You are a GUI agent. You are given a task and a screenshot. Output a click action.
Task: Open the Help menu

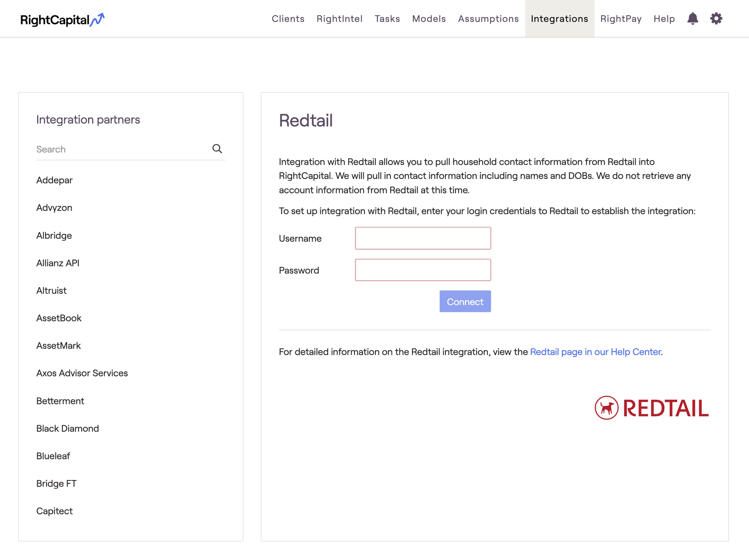click(x=664, y=19)
